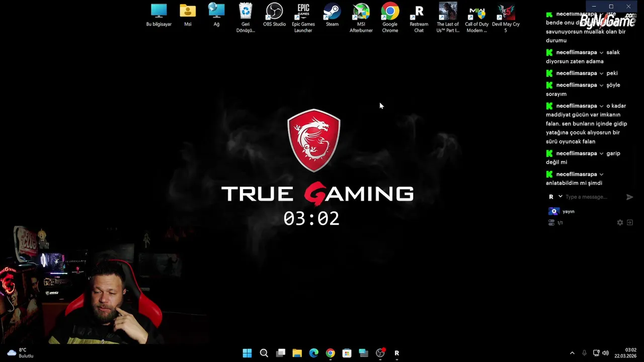Screen dimensions: 644x362
Task: Click the 'anlatabildim mi şimdi' message text
Action: coord(574,183)
